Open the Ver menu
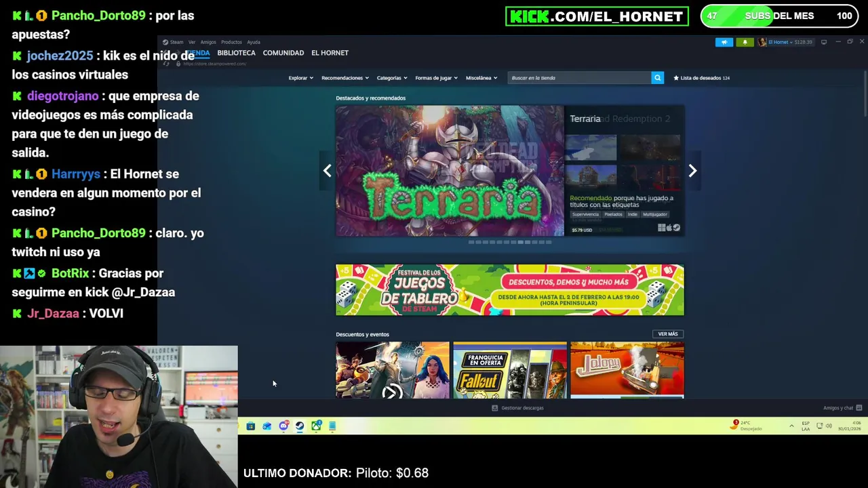868x488 pixels. pos(192,42)
